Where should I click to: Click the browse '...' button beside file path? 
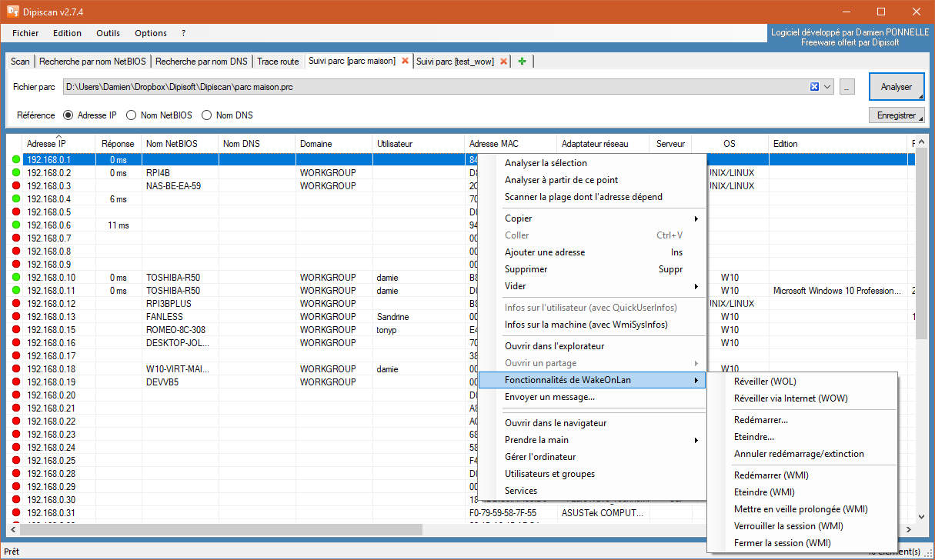pyautogui.click(x=847, y=87)
